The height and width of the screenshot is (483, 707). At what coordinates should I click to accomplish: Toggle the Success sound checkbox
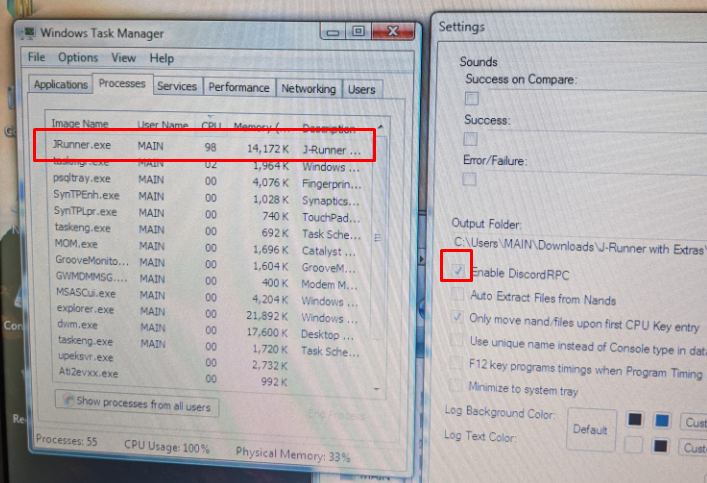(470, 138)
